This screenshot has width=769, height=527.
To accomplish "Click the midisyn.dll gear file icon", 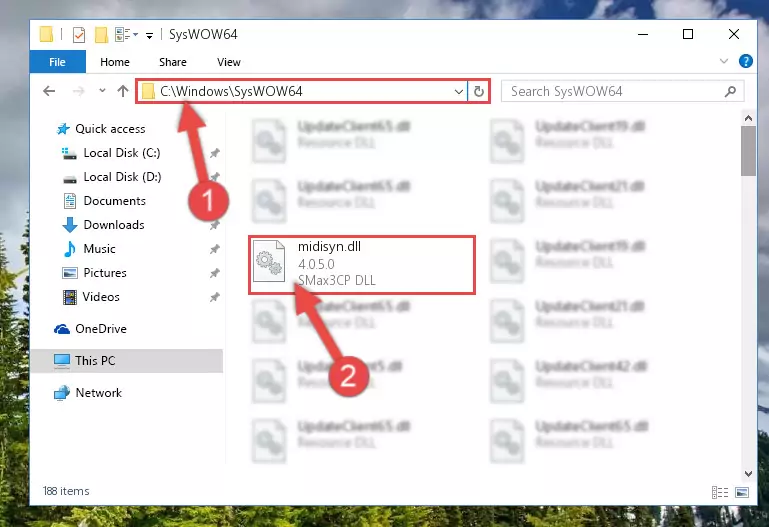I will pyautogui.click(x=269, y=261).
